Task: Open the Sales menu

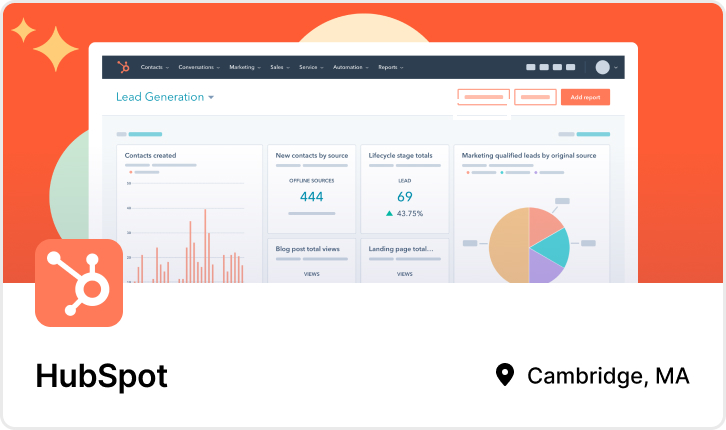Action: coord(280,67)
